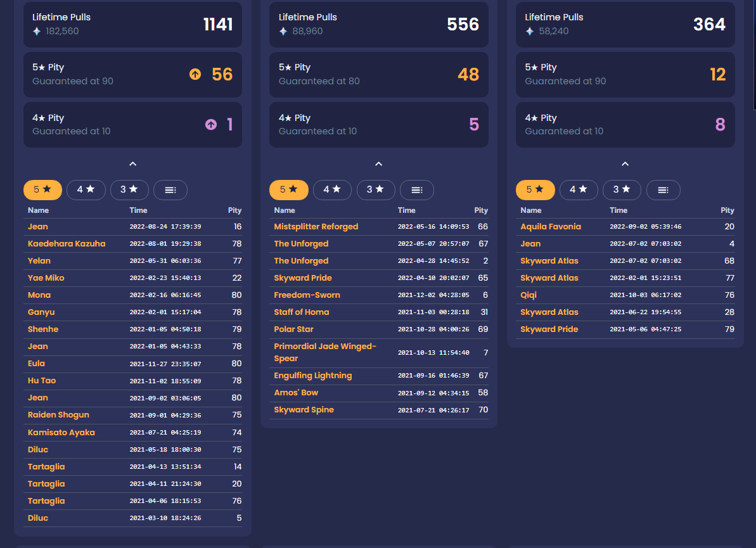756x548 pixels.
Task: Select the Yelan entry
Action: point(132,261)
